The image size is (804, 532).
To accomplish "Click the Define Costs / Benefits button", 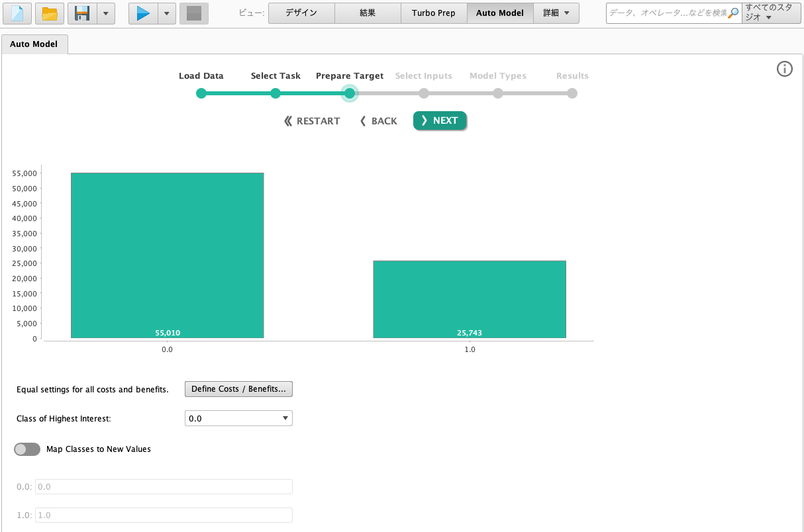I will click(238, 389).
